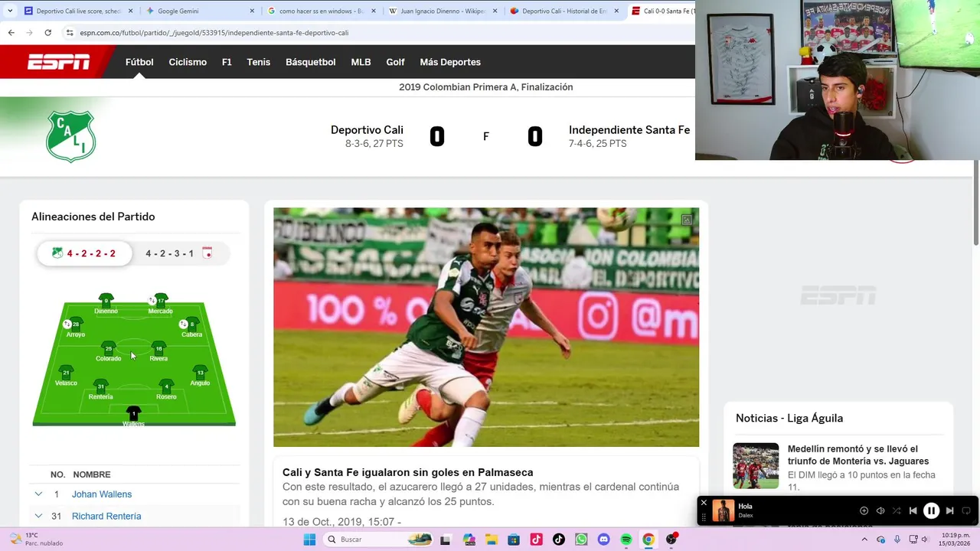Open the Tenis menu

(x=259, y=62)
